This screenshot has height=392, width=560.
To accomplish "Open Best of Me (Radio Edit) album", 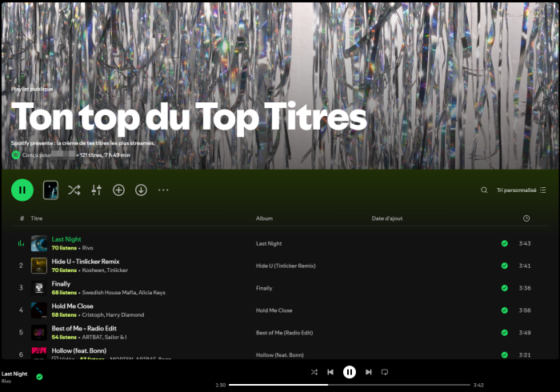I will click(284, 333).
